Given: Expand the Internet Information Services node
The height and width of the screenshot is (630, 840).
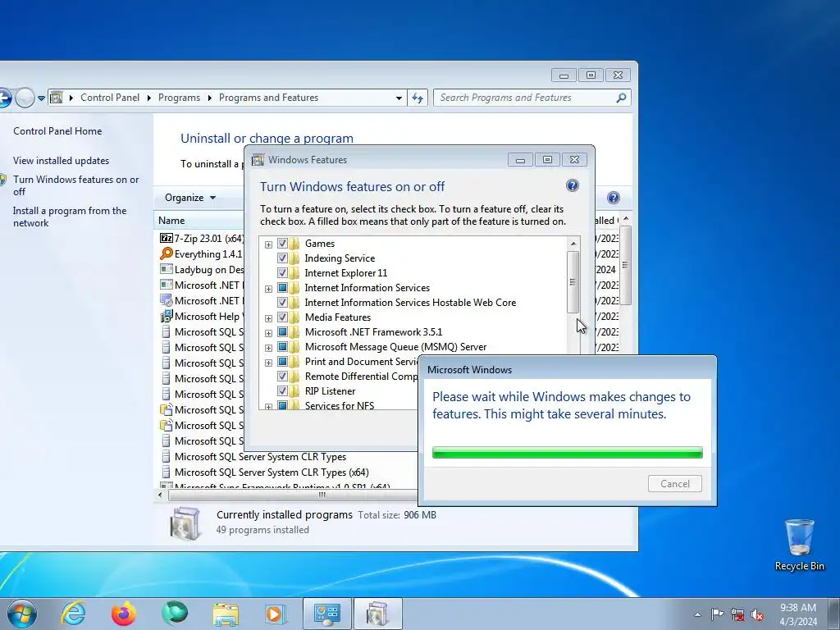Looking at the screenshot, I should click(x=268, y=289).
